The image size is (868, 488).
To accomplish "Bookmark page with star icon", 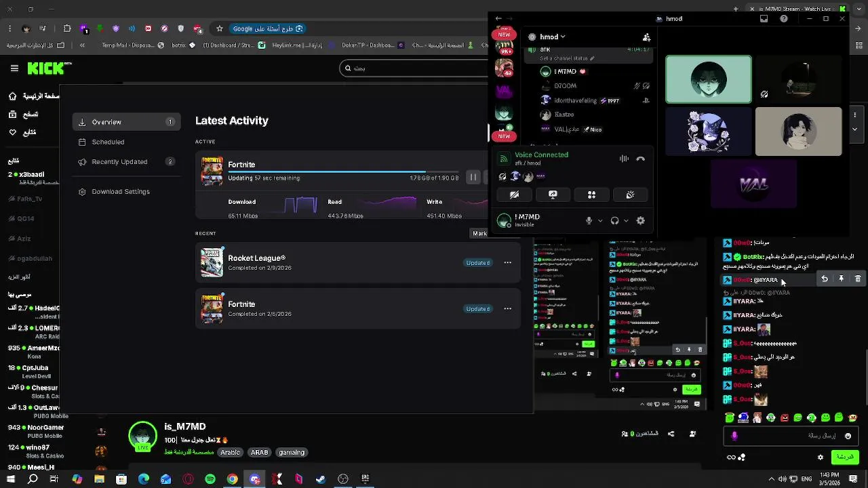I will [219, 29].
